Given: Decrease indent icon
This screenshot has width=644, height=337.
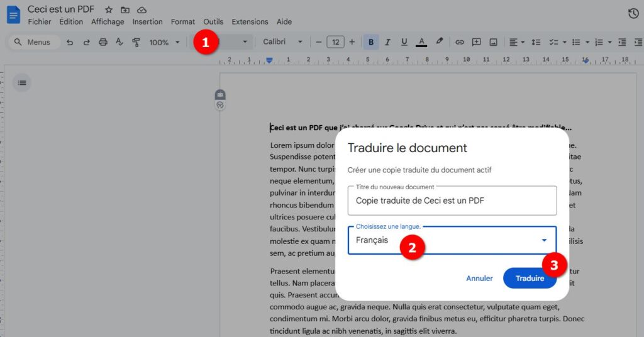Looking at the screenshot, I should tap(622, 42).
